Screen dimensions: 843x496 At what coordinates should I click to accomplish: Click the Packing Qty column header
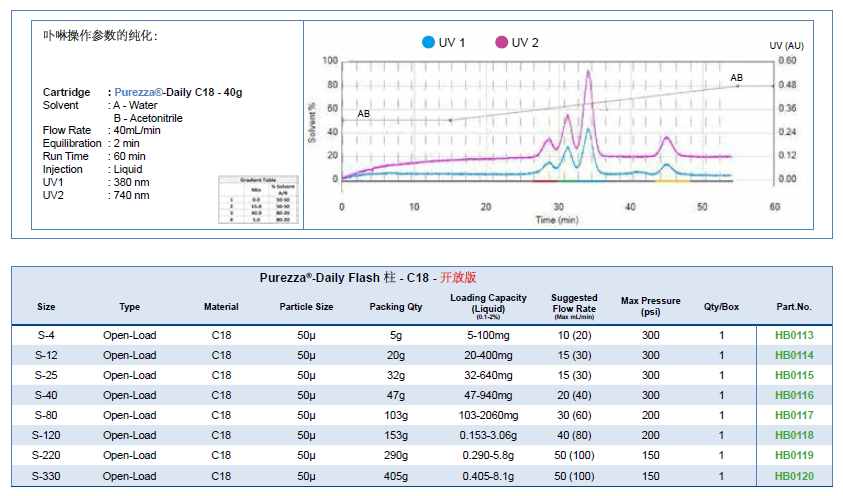396,307
